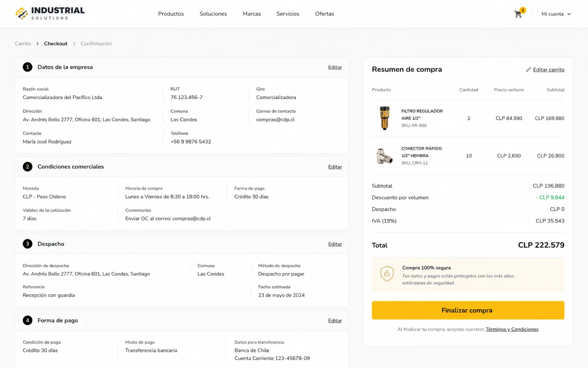Click the security shield lock icon
The height and width of the screenshot is (368, 588).
tap(387, 274)
